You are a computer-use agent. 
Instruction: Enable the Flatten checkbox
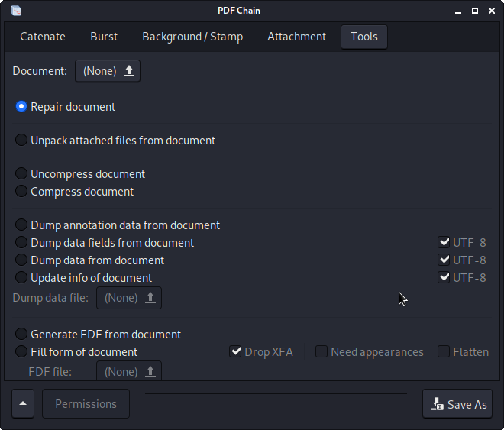pos(464,352)
